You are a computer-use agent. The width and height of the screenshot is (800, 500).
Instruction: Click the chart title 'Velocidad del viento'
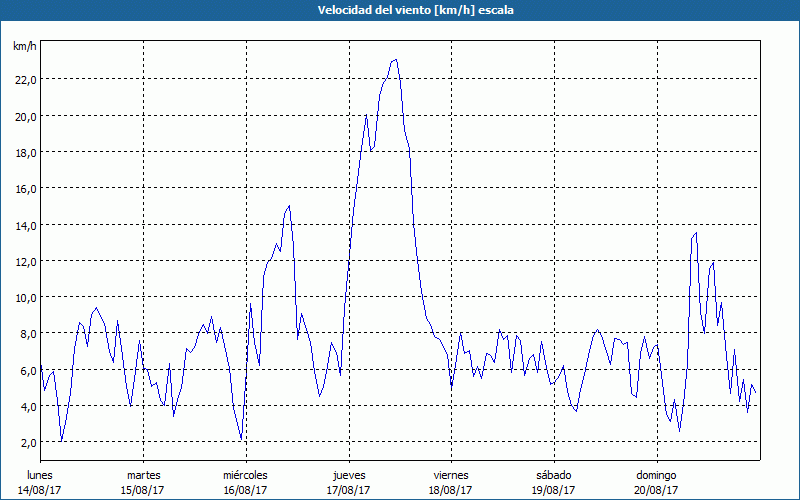pos(400,10)
